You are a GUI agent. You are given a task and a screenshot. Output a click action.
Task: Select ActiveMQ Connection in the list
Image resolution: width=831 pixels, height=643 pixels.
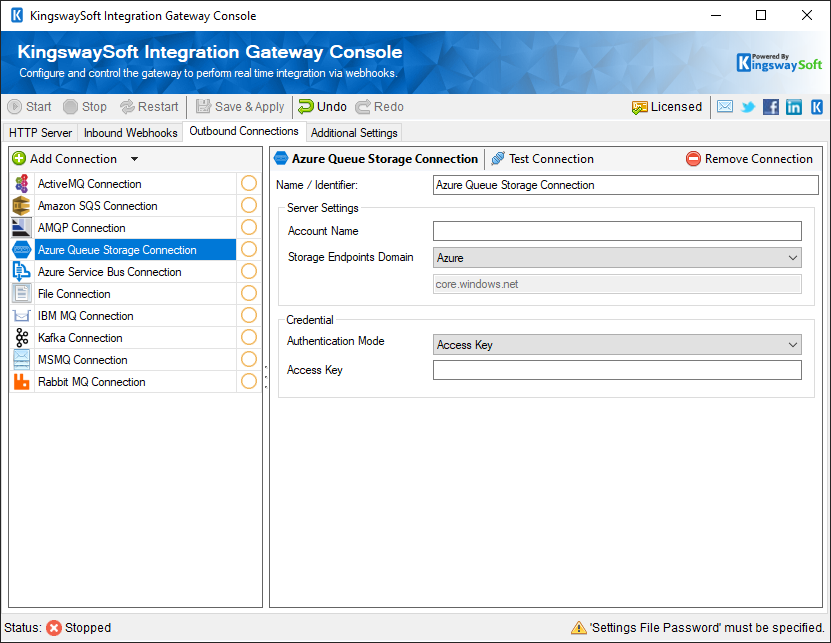pos(135,184)
